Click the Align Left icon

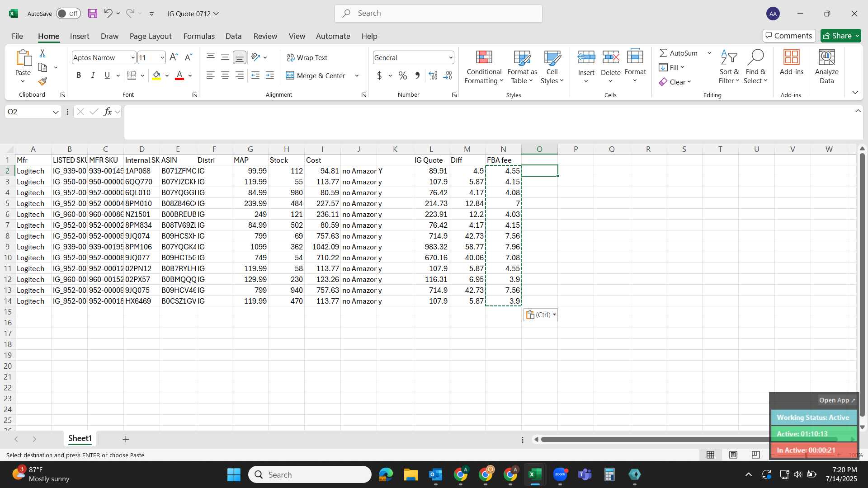pos(211,75)
